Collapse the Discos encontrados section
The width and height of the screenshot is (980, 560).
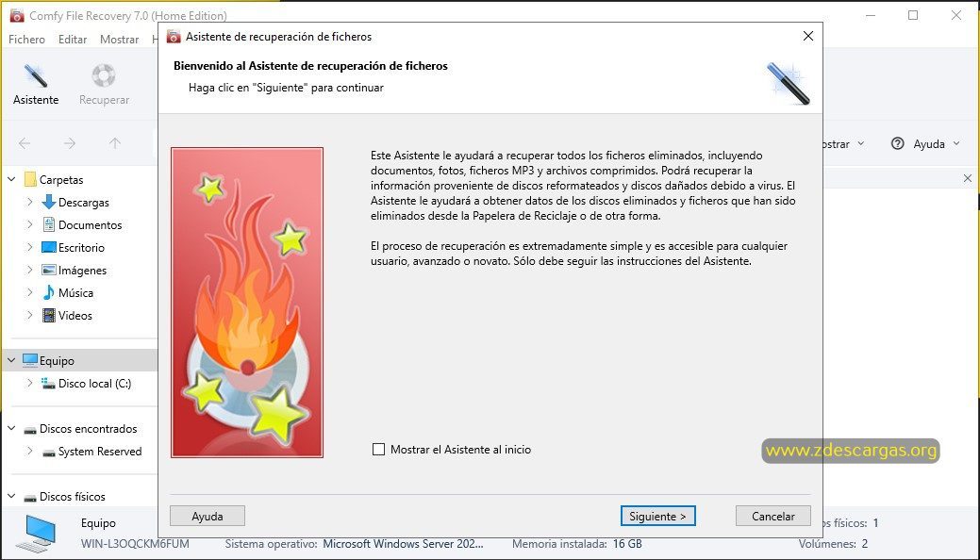[x=11, y=429]
